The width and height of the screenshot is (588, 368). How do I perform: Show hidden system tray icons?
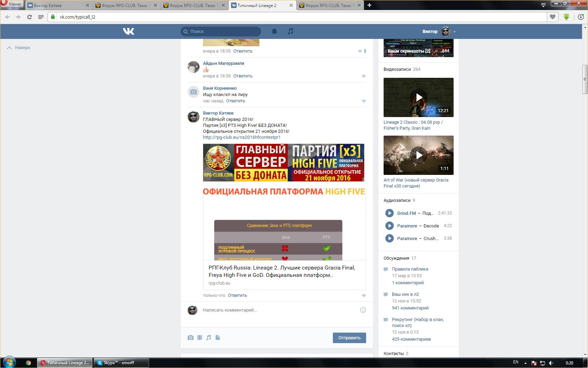click(x=525, y=362)
